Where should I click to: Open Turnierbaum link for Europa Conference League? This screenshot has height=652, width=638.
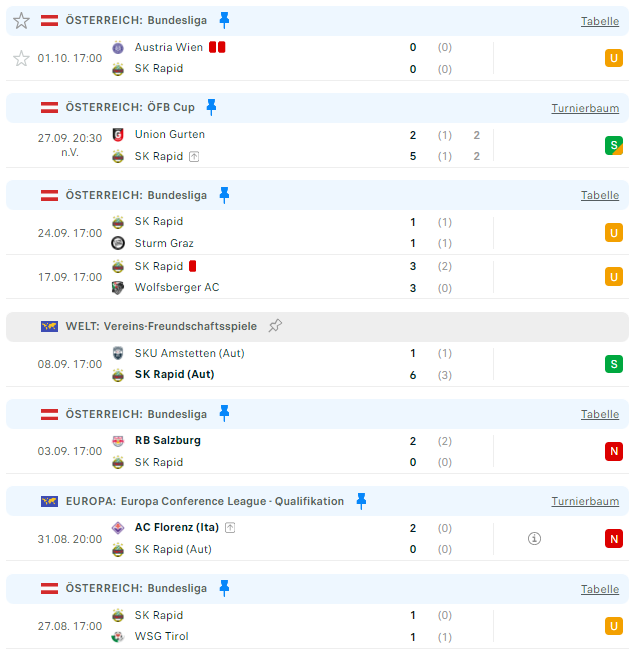tap(585, 501)
